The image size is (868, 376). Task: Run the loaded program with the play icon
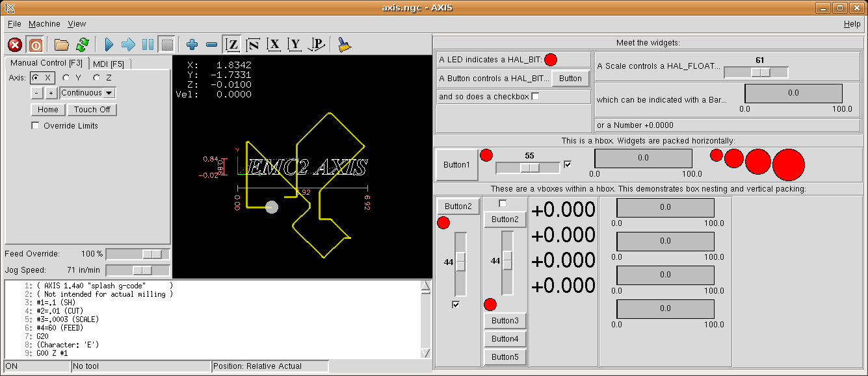click(108, 44)
